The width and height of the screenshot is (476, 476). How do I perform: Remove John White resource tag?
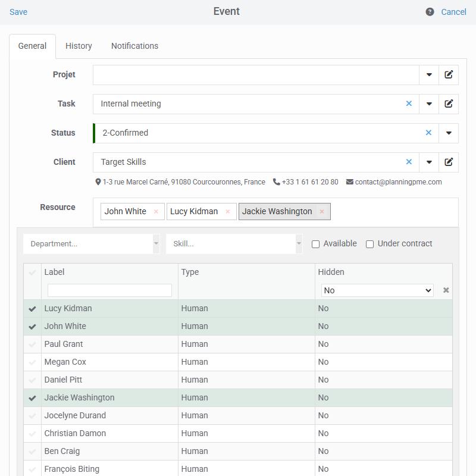point(156,212)
